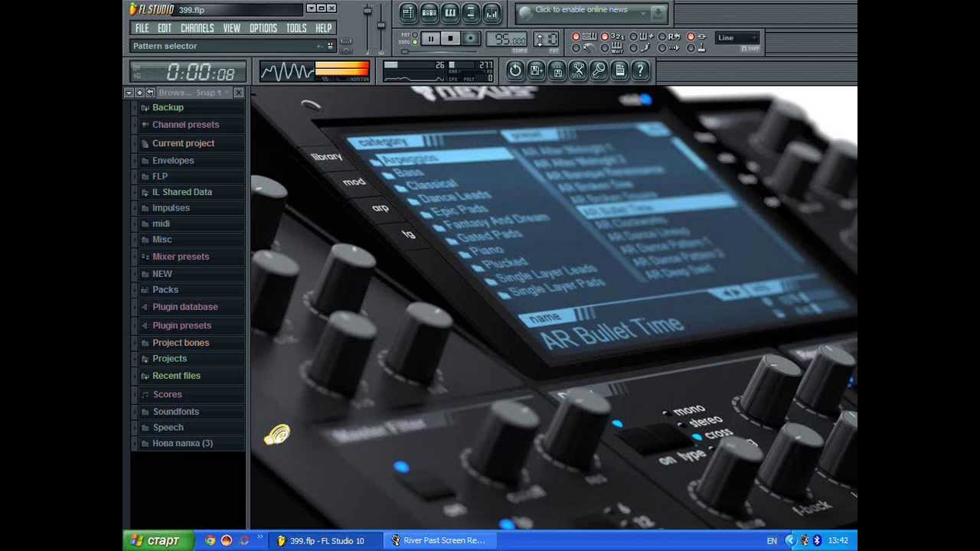This screenshot has height=551, width=980.
Task: Expand the Channel presets folder
Action: (x=185, y=125)
